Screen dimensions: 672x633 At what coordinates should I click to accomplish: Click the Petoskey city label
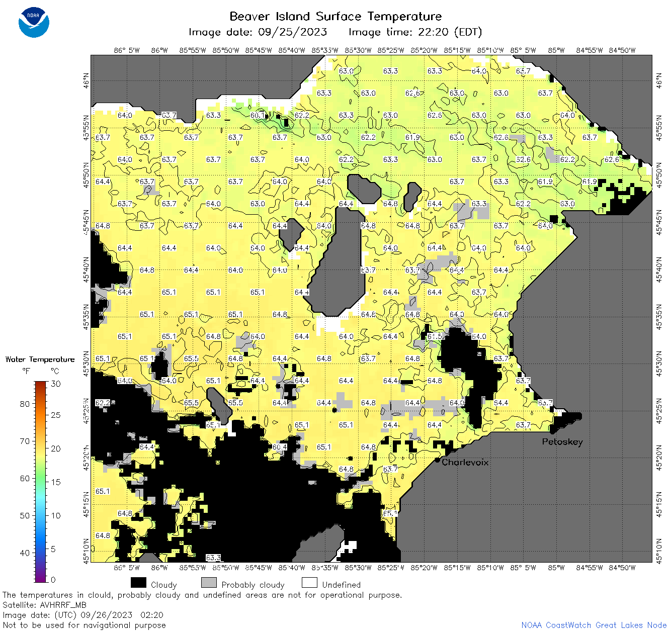click(x=562, y=442)
